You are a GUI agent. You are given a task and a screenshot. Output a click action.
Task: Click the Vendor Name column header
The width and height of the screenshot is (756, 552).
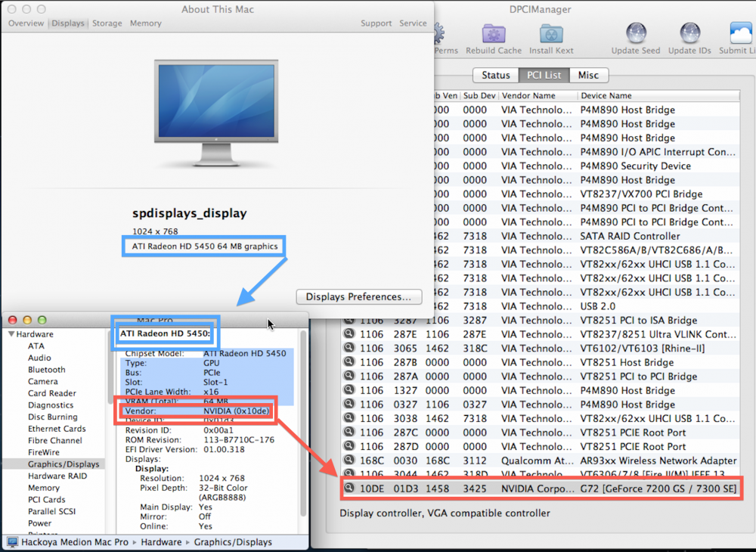point(538,95)
